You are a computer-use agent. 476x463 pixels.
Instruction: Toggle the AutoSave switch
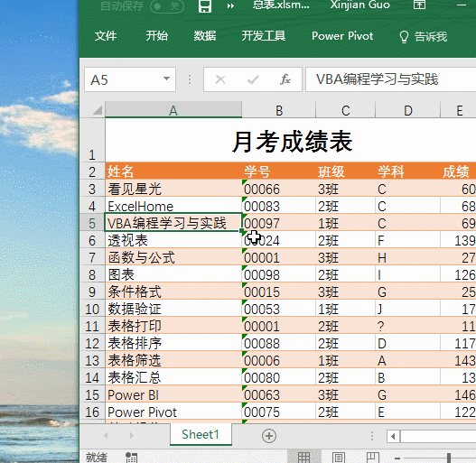167,6
